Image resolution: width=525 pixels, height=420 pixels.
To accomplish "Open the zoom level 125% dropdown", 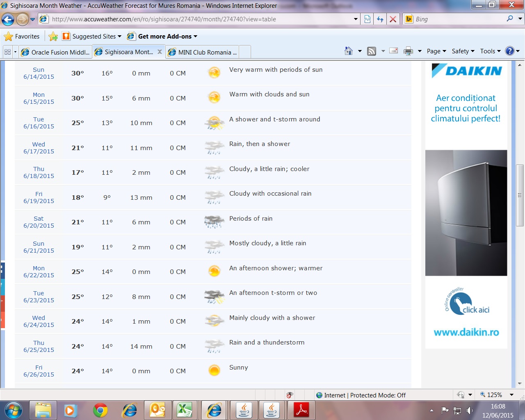I will (511, 395).
